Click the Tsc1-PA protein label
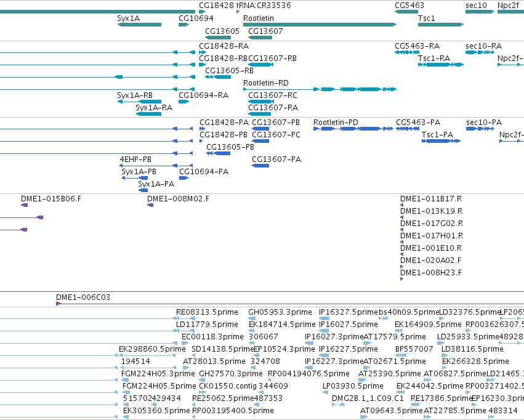 pos(437,135)
